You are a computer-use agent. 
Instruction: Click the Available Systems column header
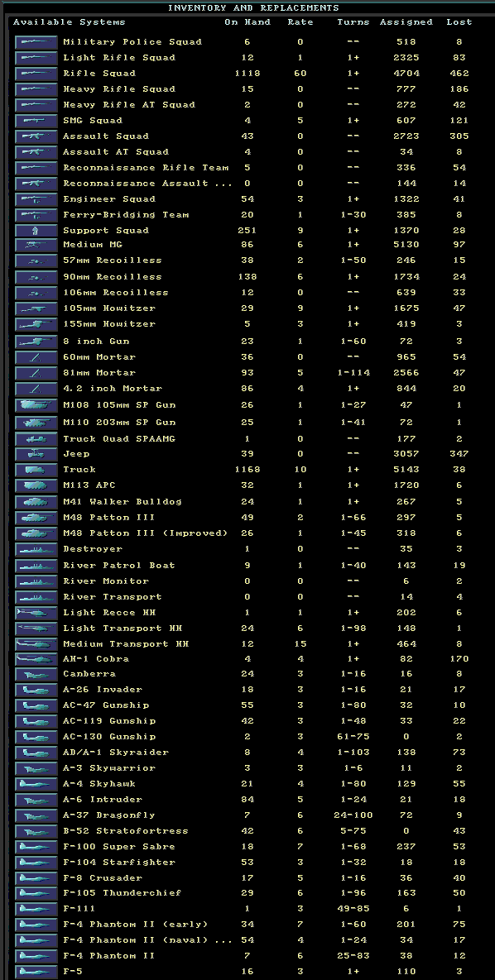tap(69, 22)
